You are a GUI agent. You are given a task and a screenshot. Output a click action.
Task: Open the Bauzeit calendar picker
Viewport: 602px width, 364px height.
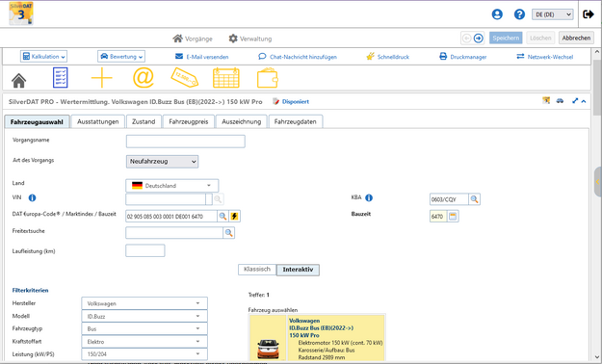(x=453, y=216)
